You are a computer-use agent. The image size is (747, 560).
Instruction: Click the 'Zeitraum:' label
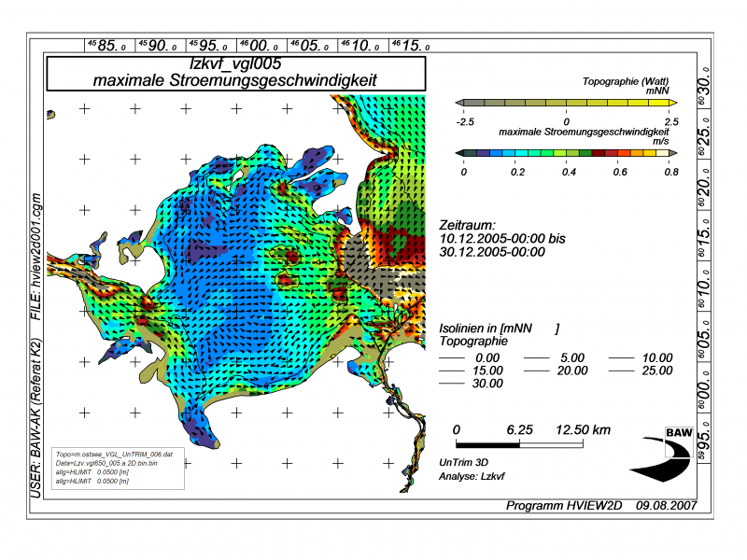467,225
